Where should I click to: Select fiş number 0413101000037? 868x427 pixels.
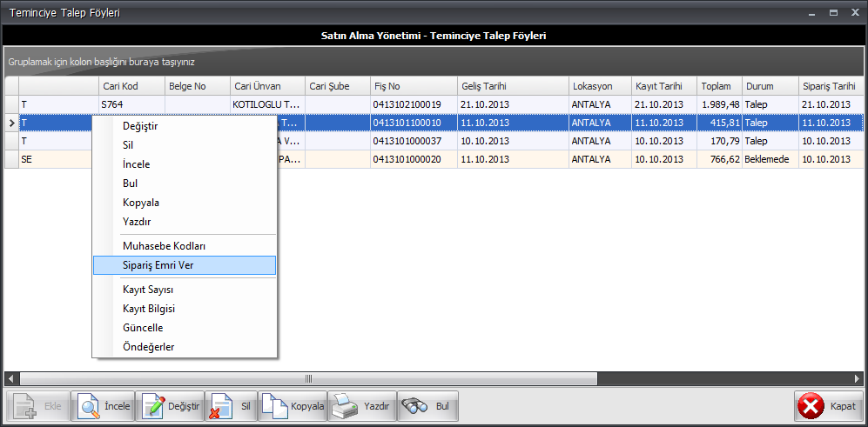coord(414,141)
